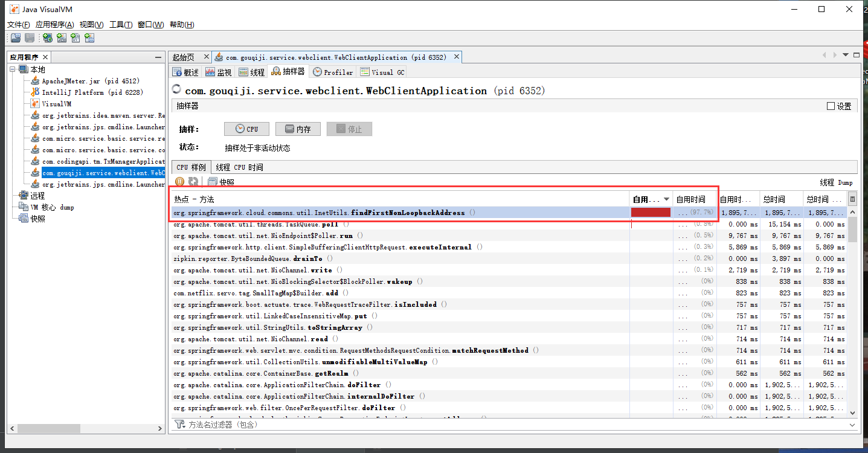Click the Load Snapshot toolbar icon
Image resolution: width=868 pixels, height=453 pixels.
[15, 37]
